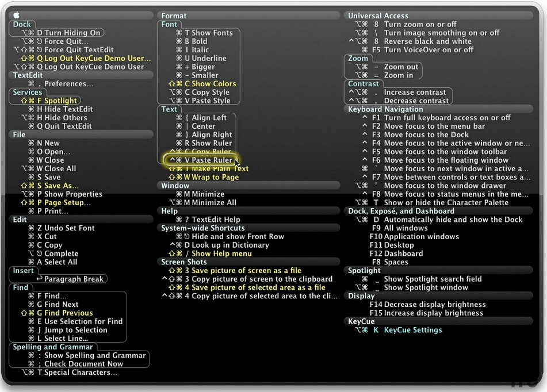Viewport: 547px width, 392px height.
Task: Select the yellow Spotlight service shortcut
Action: click(48, 101)
